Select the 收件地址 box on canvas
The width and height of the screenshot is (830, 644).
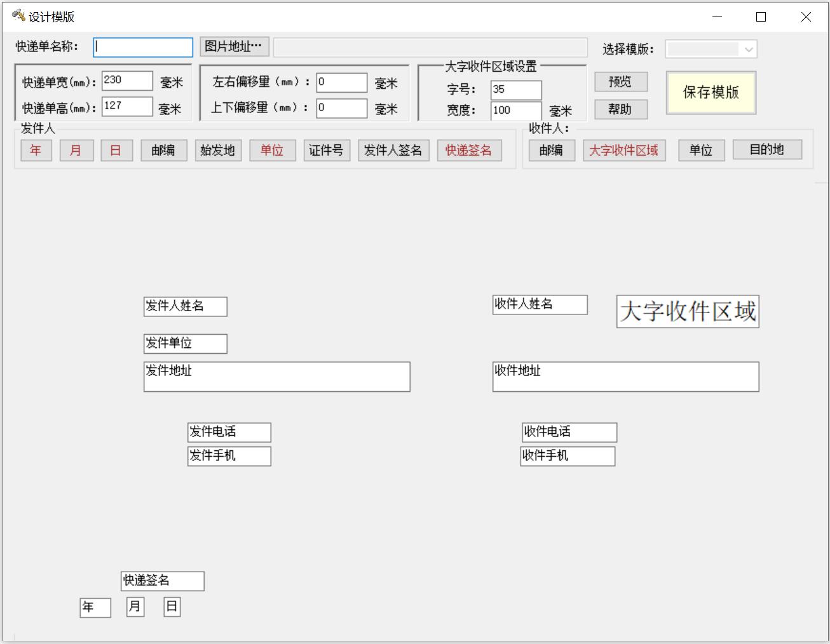click(x=625, y=377)
